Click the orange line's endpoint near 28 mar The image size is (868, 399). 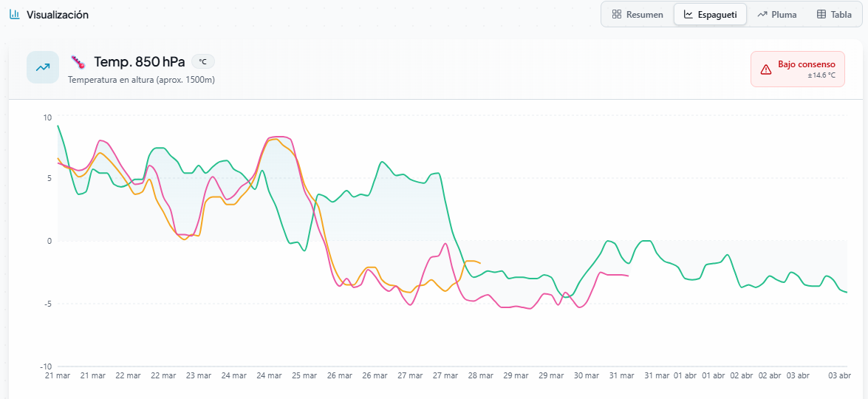coord(480,263)
